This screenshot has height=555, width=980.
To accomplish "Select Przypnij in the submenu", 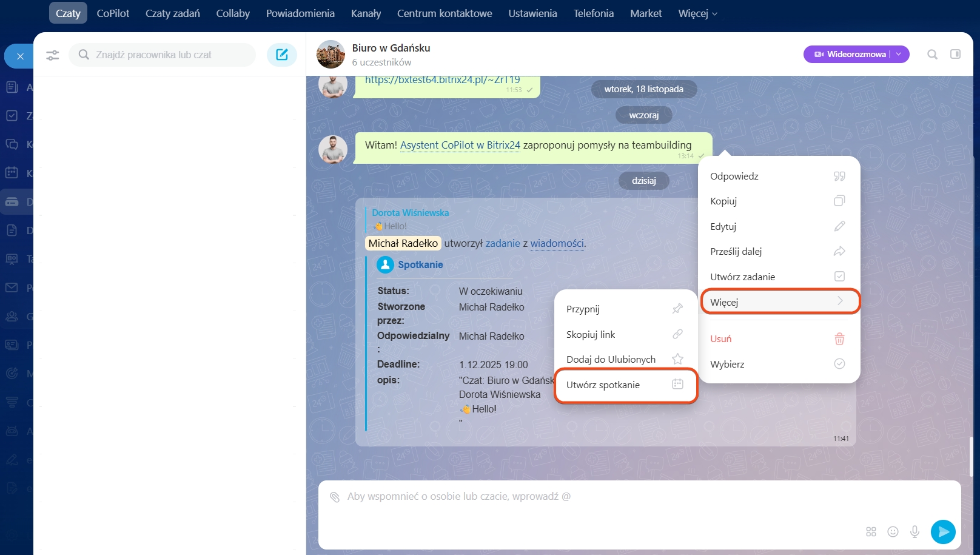I will pyautogui.click(x=626, y=309).
